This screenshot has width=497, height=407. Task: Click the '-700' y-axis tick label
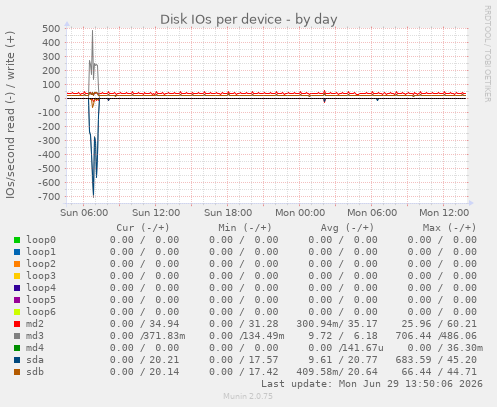pos(49,196)
